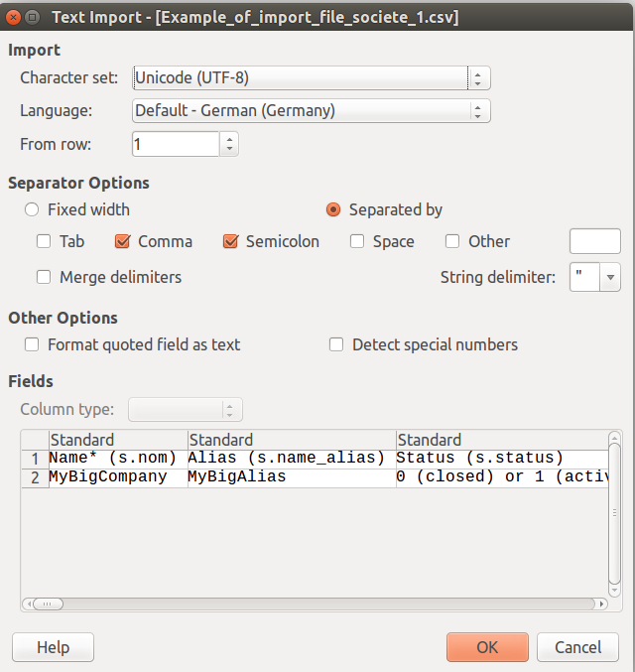Image resolution: width=635 pixels, height=672 pixels.
Task: Select the Separated by radio button
Action: (x=333, y=210)
